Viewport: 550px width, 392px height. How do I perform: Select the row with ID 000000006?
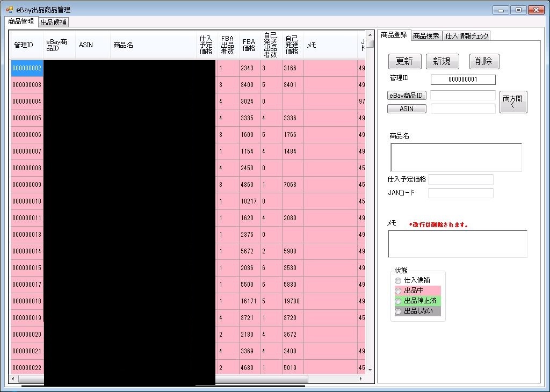[188, 135]
